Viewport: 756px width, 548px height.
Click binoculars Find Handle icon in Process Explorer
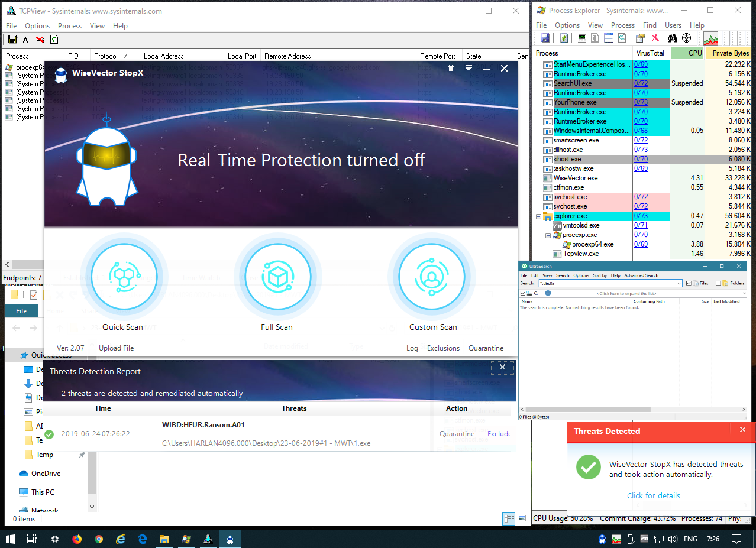pos(673,38)
